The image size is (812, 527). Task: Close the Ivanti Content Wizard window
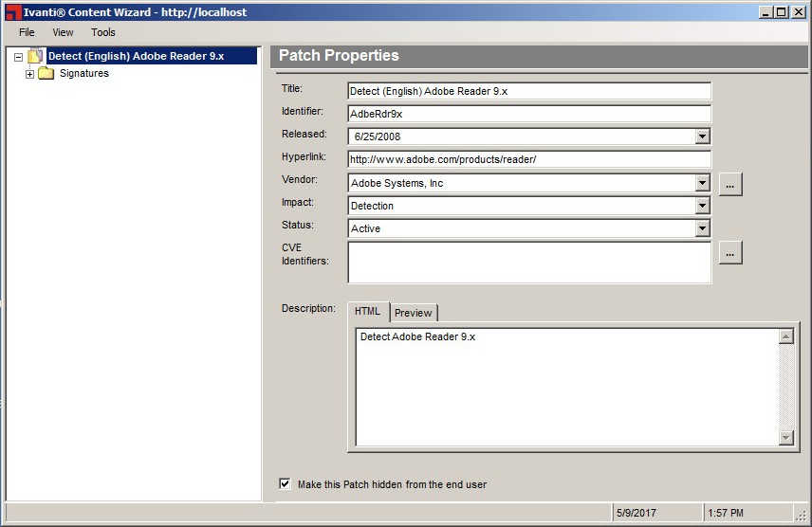point(798,12)
